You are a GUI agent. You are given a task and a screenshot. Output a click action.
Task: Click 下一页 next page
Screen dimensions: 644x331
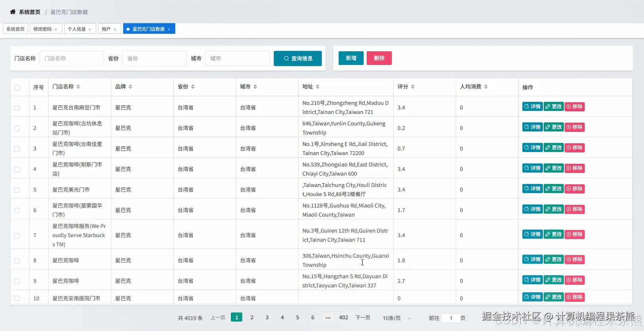click(363, 318)
